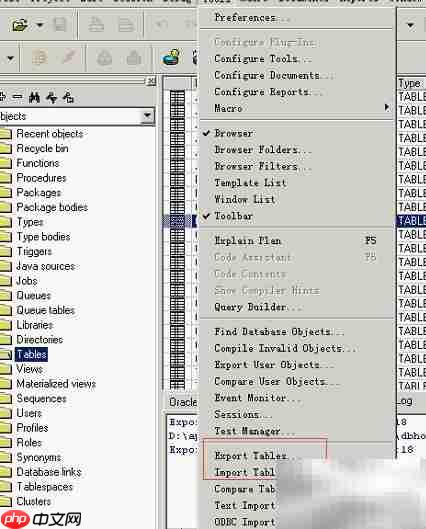The height and width of the screenshot is (529, 426).
Task: Click the colorful logon icon in toolbar
Action: point(171,57)
